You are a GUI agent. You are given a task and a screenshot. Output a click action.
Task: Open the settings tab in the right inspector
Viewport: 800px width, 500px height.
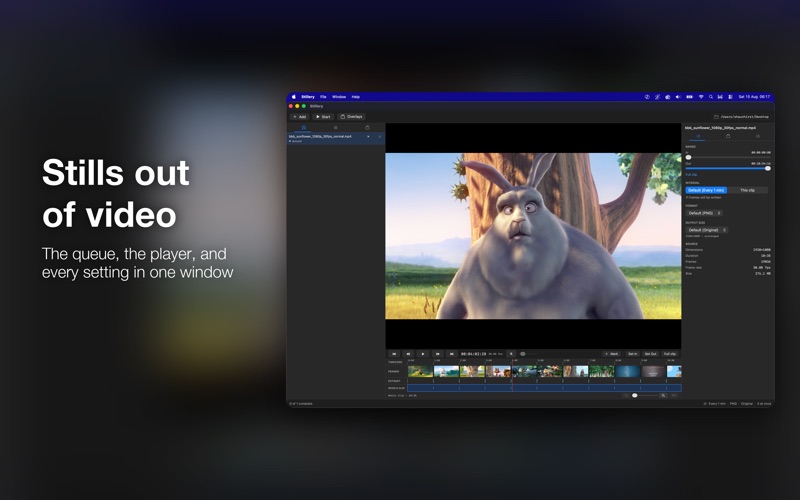698,136
